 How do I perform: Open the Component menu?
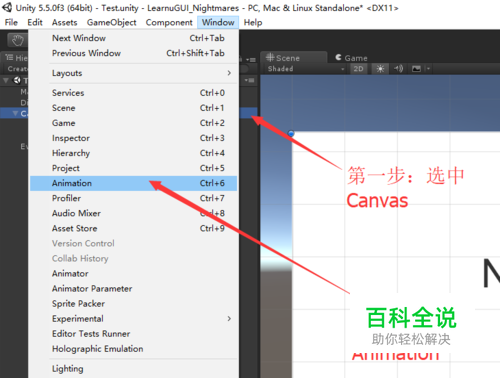pos(169,22)
